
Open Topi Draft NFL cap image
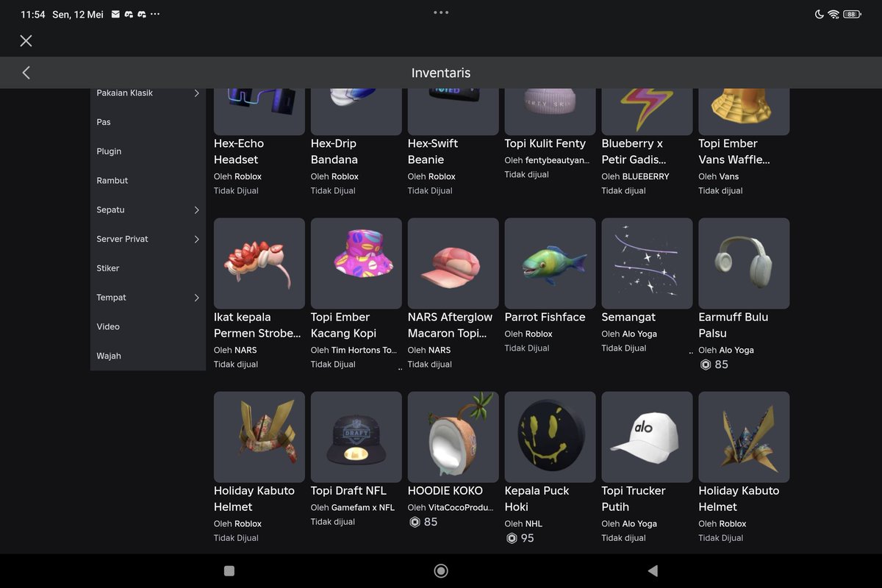click(356, 437)
